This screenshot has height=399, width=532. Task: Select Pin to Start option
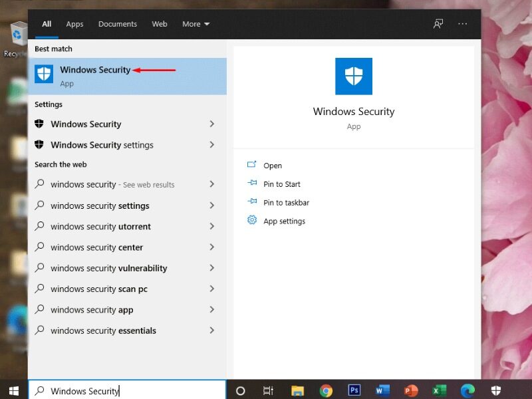coord(281,184)
